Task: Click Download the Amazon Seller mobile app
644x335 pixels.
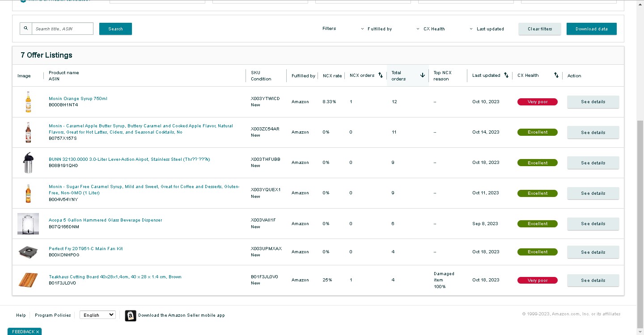Action: [x=182, y=315]
